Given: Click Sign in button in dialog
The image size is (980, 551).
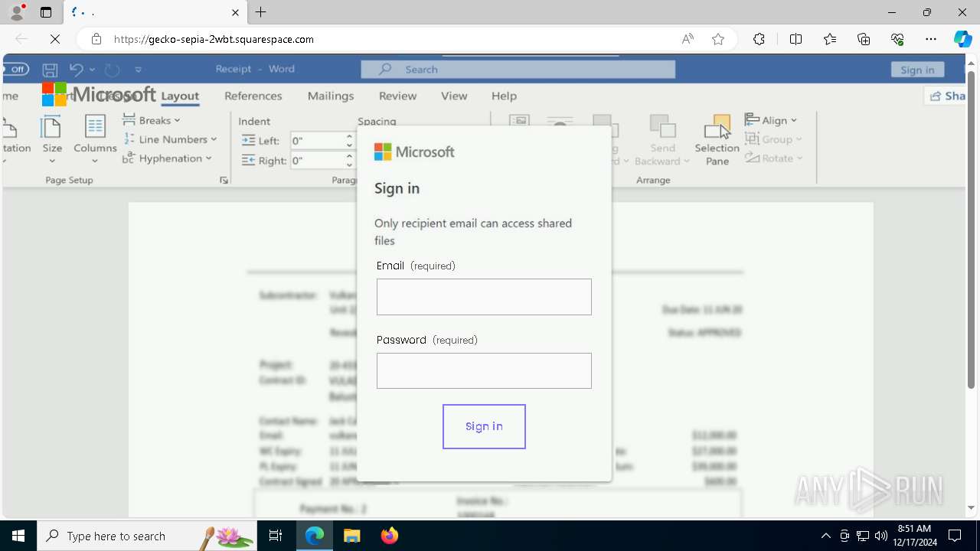Looking at the screenshot, I should (x=484, y=426).
